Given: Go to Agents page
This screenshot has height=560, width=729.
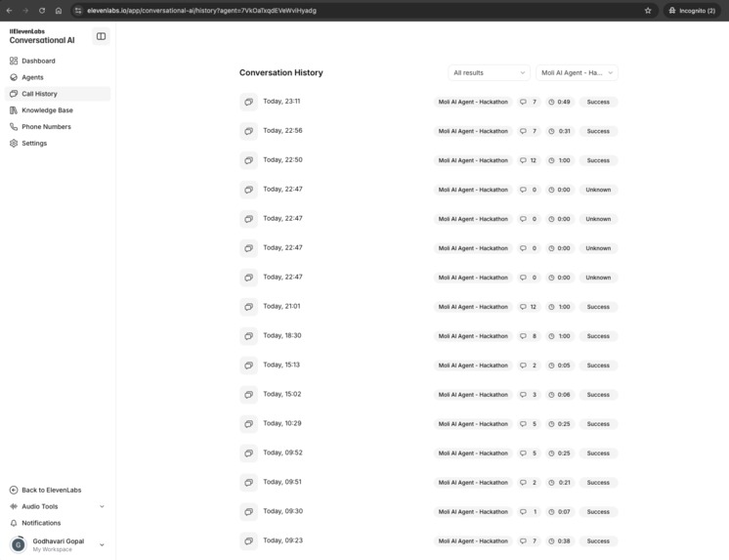Looking at the screenshot, I should coord(58,77).
